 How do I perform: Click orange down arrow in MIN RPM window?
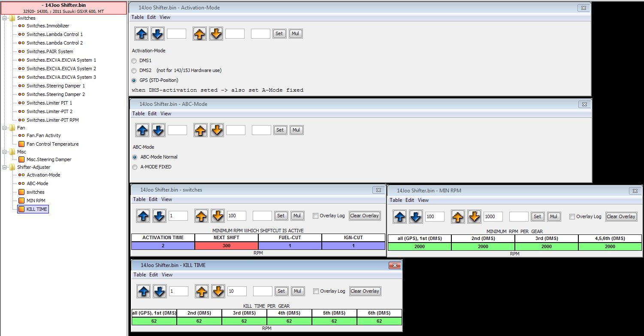click(474, 217)
